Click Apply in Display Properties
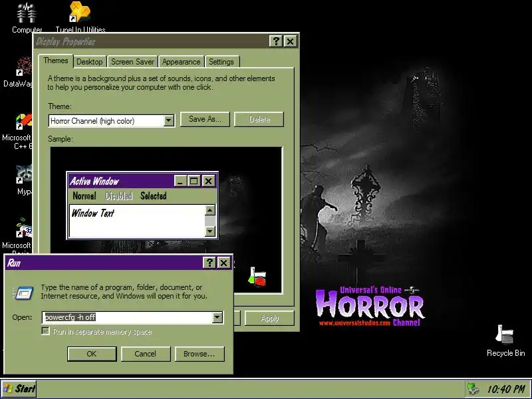The width and height of the screenshot is (532, 399). 270,319
